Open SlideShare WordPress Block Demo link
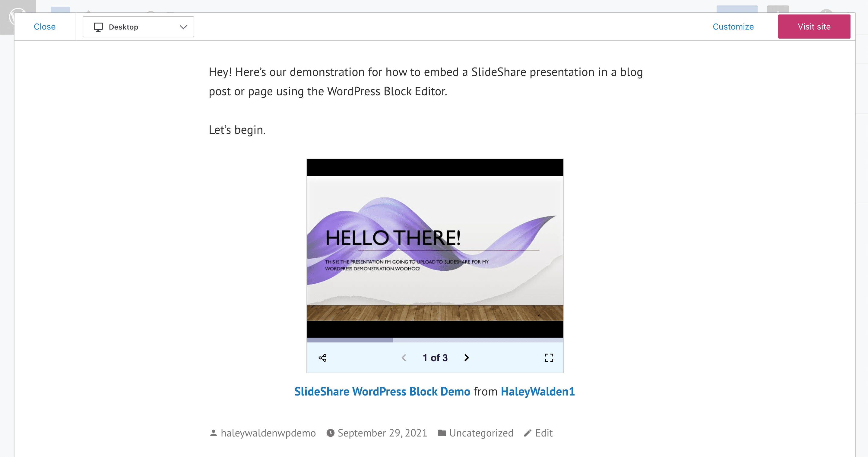The image size is (868, 457). tap(382, 391)
